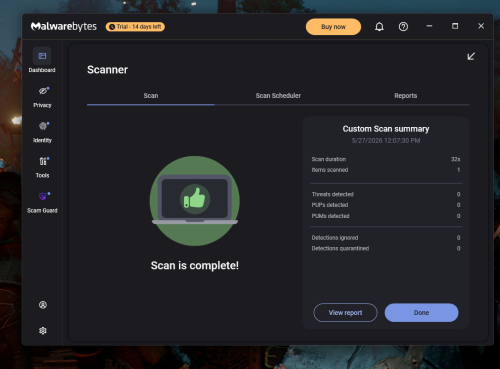Open the Tools sidebar icon
This screenshot has height=369, width=500.
coord(43,161)
